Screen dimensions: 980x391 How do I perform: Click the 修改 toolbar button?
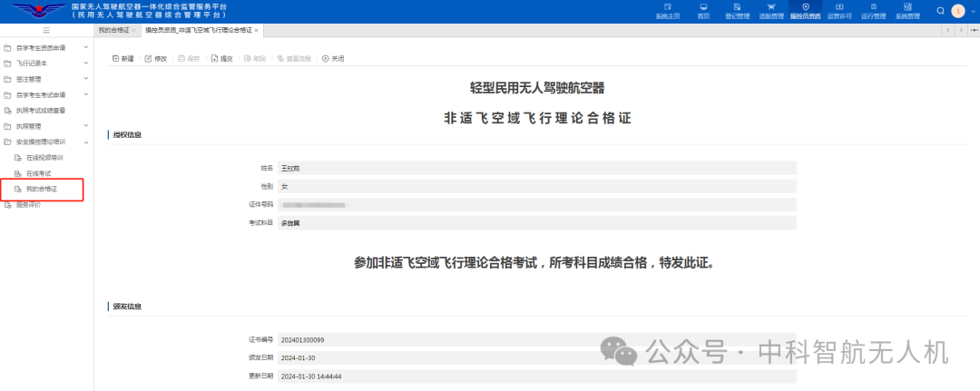156,58
